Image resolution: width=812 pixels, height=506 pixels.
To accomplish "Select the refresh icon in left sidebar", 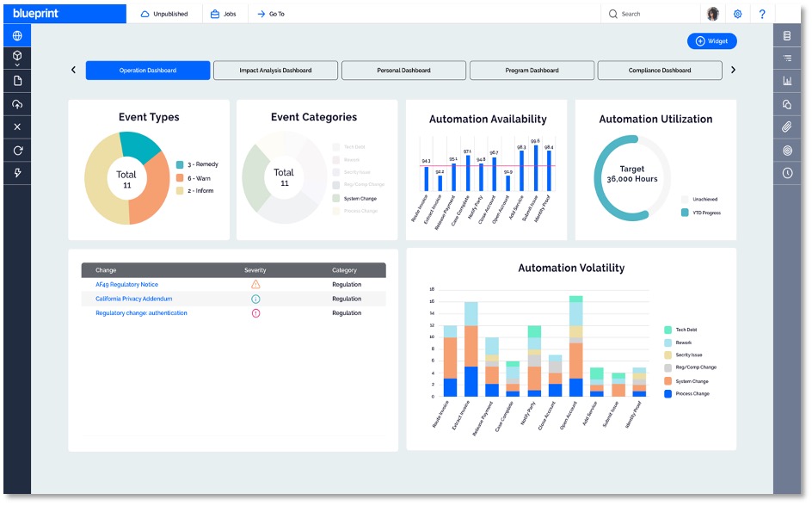I will pyautogui.click(x=18, y=150).
